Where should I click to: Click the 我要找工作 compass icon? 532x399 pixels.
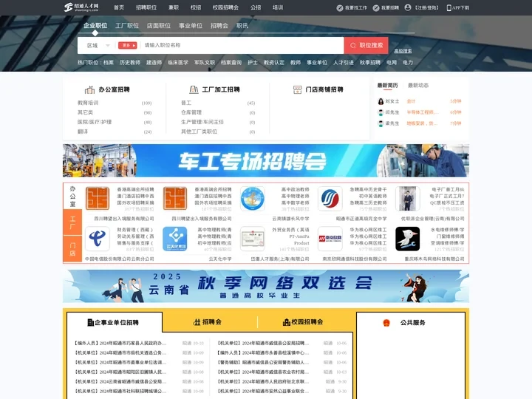340,8
